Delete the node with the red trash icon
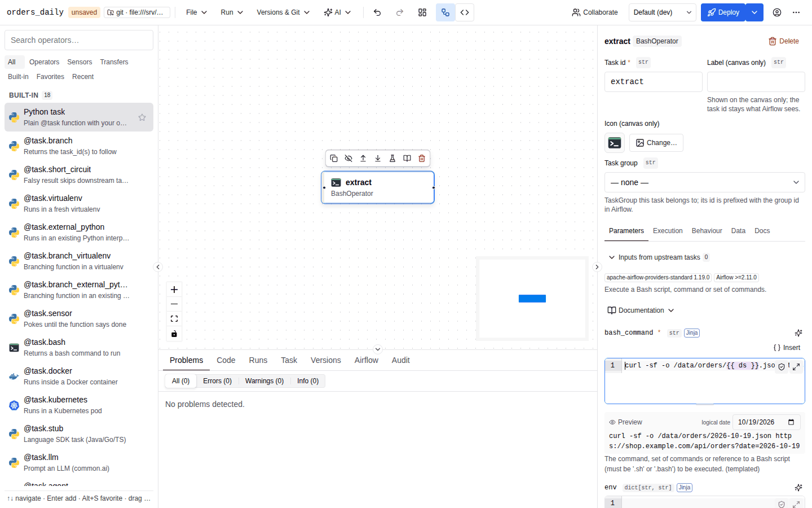 [x=422, y=159]
